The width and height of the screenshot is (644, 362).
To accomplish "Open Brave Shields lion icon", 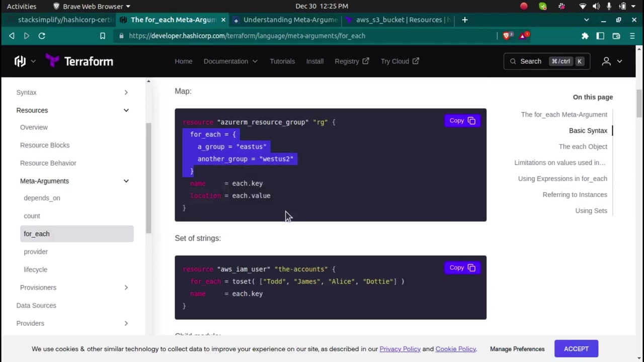I will click(507, 36).
